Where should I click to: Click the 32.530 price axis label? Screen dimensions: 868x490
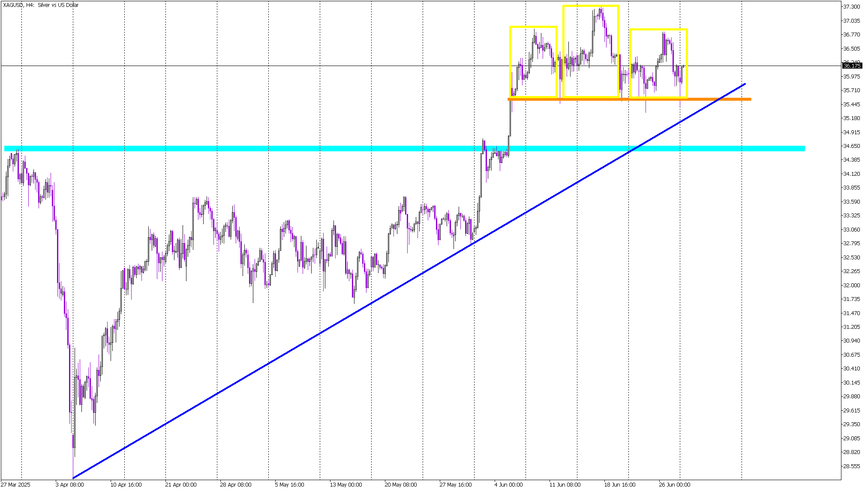click(851, 258)
